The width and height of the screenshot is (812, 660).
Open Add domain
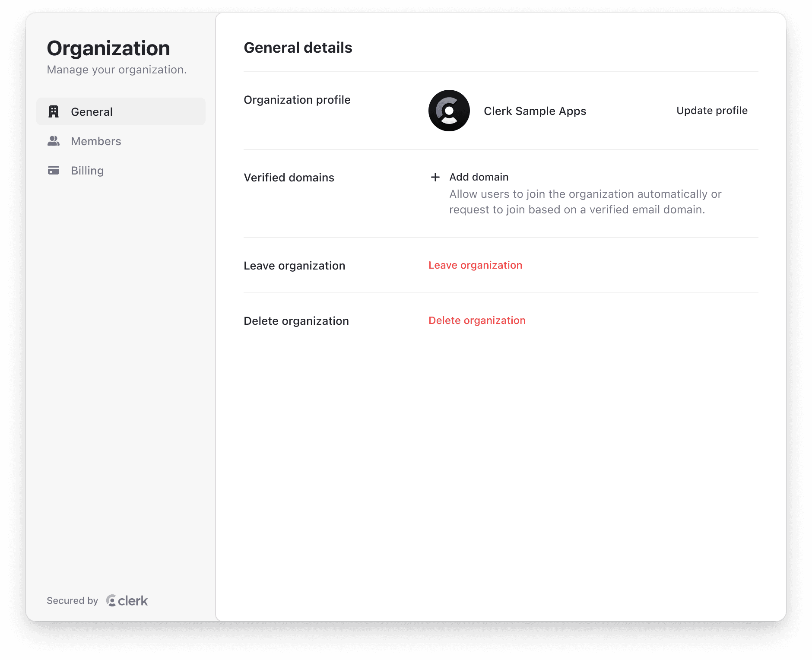478,177
